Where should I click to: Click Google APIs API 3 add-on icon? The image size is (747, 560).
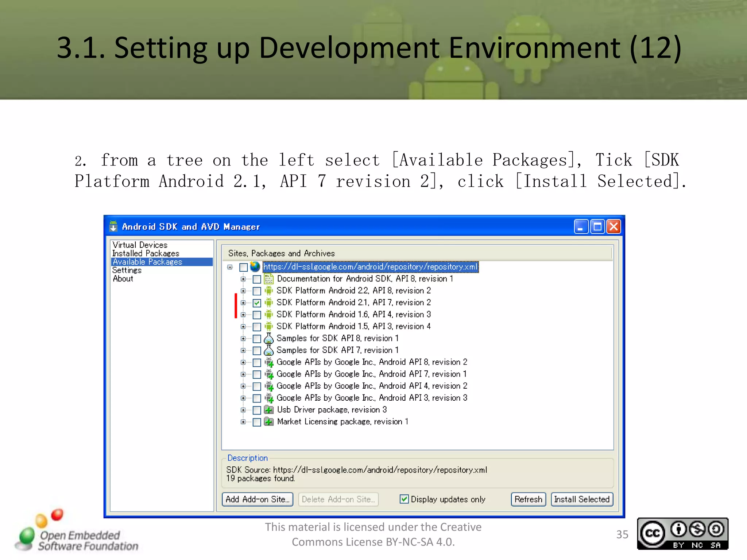pyautogui.click(x=269, y=398)
